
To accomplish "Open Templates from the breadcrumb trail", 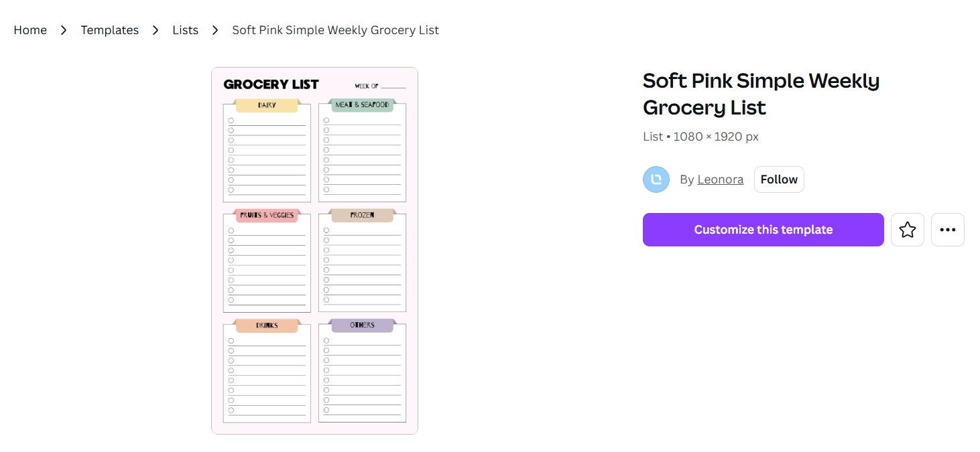I will [x=109, y=30].
